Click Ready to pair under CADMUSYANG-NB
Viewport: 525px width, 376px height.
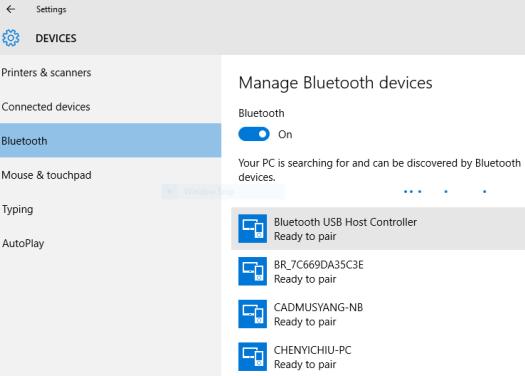click(305, 322)
